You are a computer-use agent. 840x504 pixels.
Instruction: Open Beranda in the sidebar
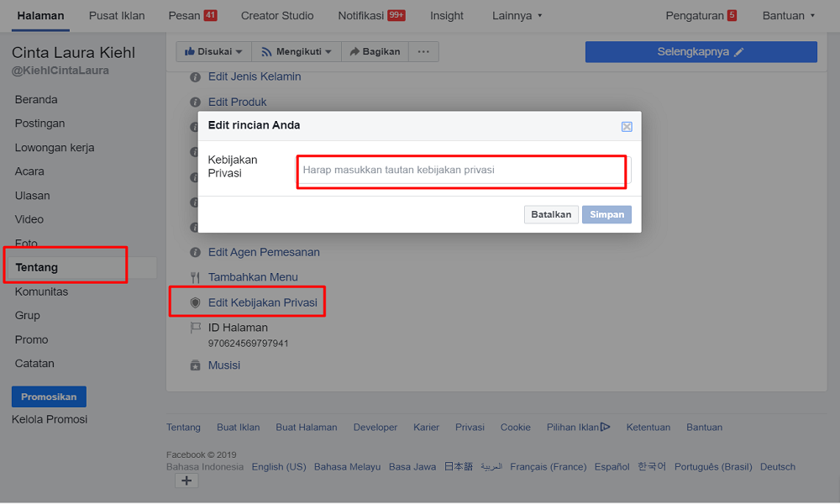[36, 100]
